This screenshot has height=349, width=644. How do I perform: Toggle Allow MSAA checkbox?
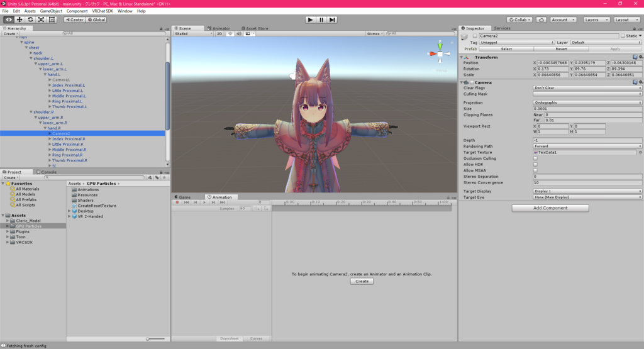(535, 170)
